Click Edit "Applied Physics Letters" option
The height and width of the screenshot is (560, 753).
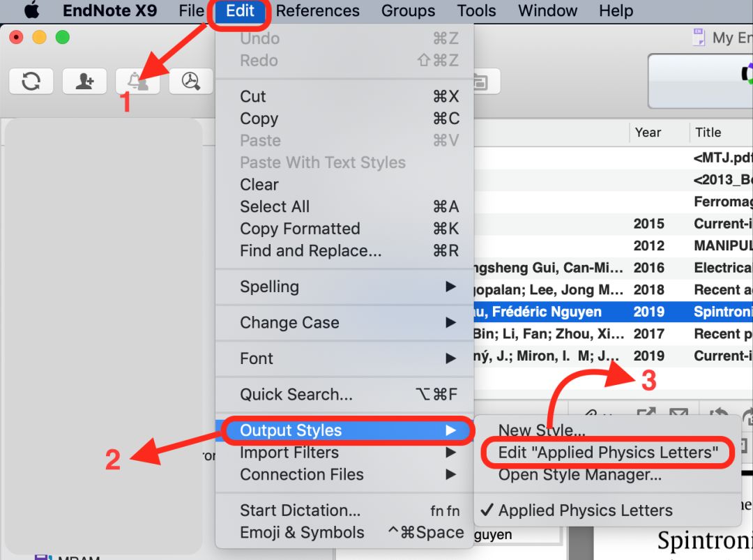[607, 453]
